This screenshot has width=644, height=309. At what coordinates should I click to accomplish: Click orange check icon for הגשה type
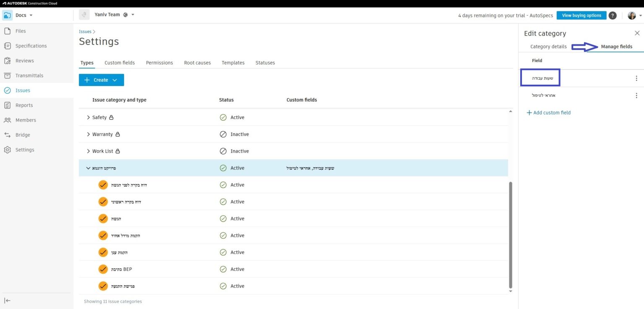coord(103,218)
